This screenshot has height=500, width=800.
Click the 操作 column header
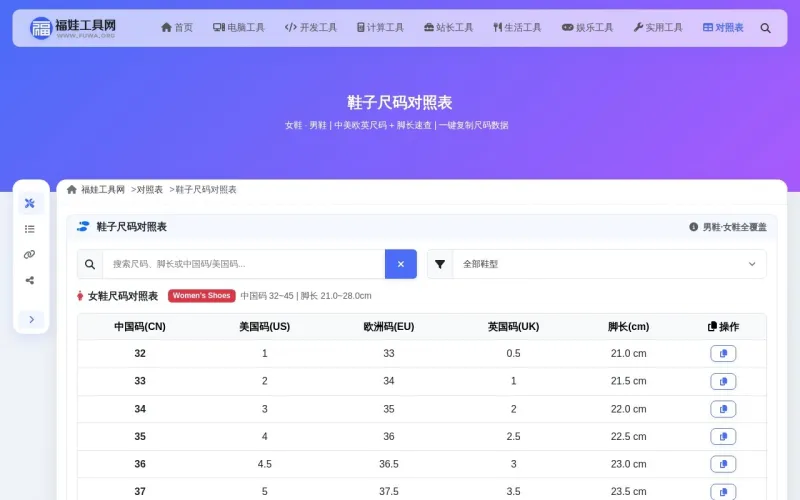pos(723,327)
